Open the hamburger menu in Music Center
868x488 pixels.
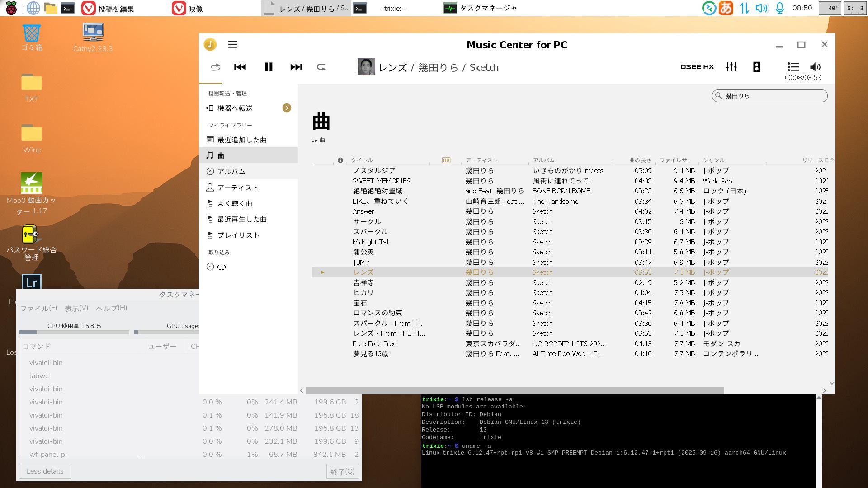pos(233,44)
